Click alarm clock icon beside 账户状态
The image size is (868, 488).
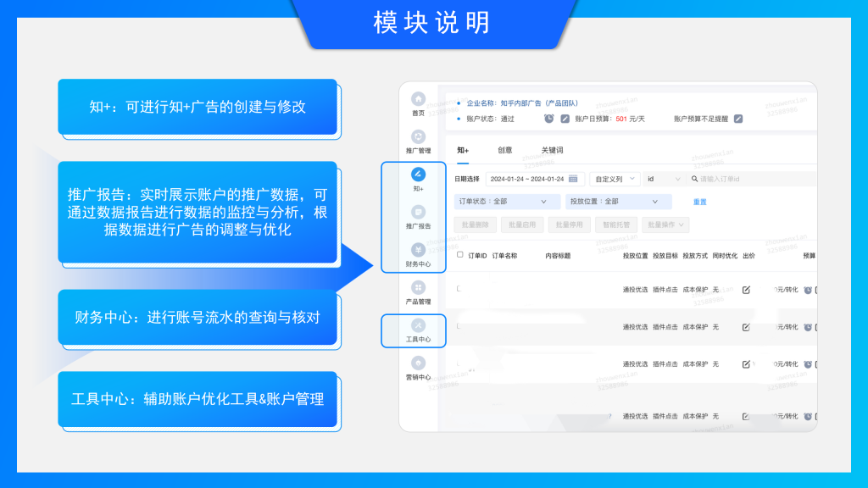[x=548, y=119]
